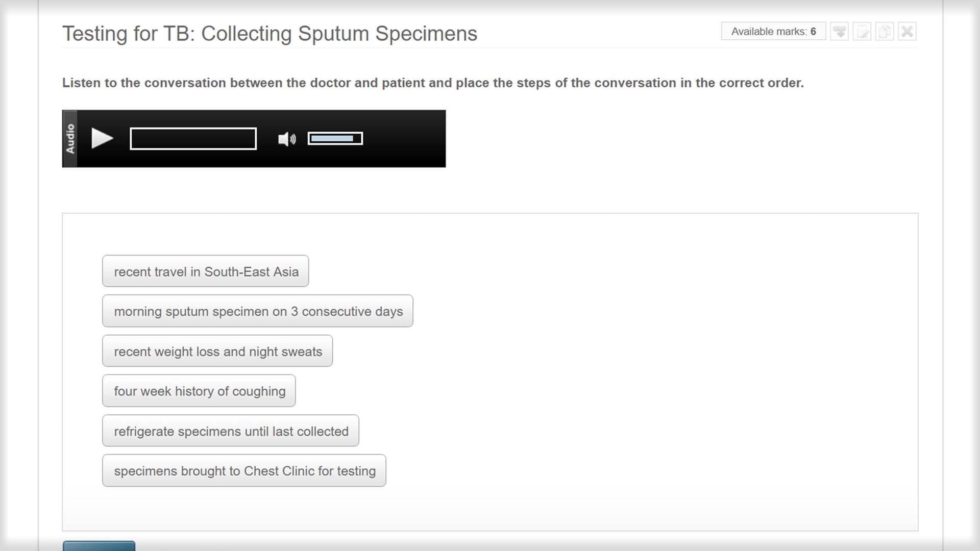Mute audio with speaker icon

(287, 139)
